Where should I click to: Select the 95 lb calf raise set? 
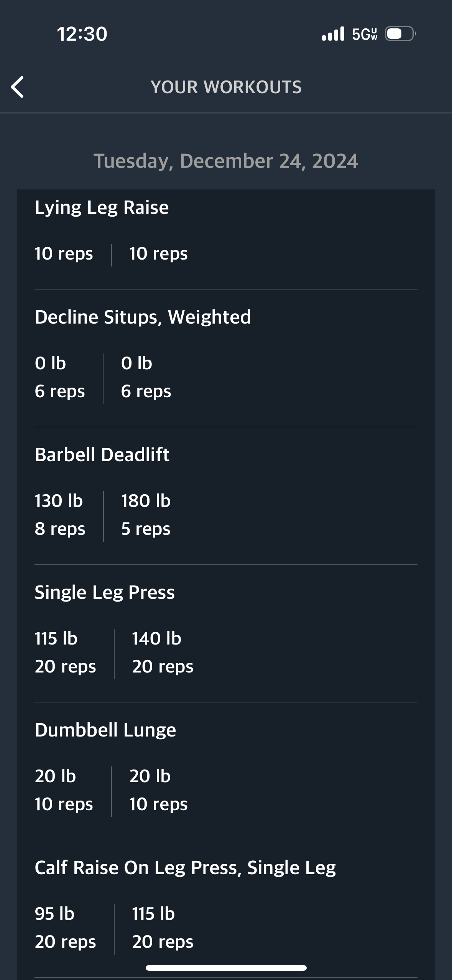coord(65,928)
